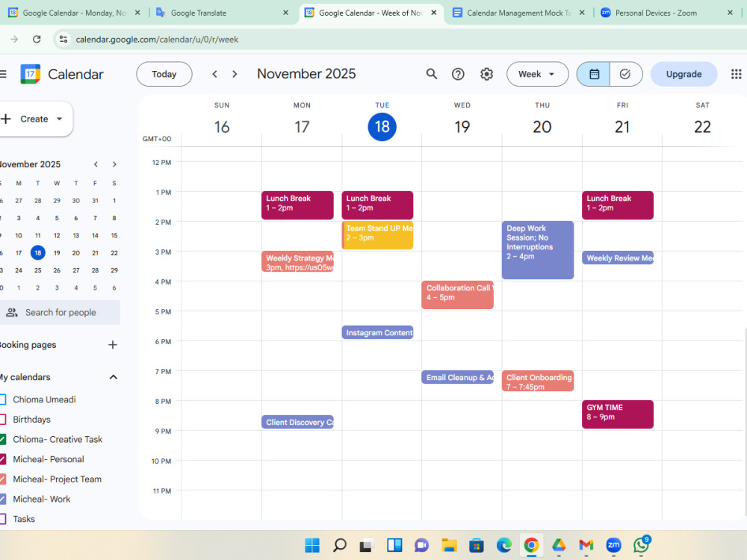Viewport: 747px width, 560px height.
Task: Open the Instagram Content event
Action: click(x=377, y=332)
